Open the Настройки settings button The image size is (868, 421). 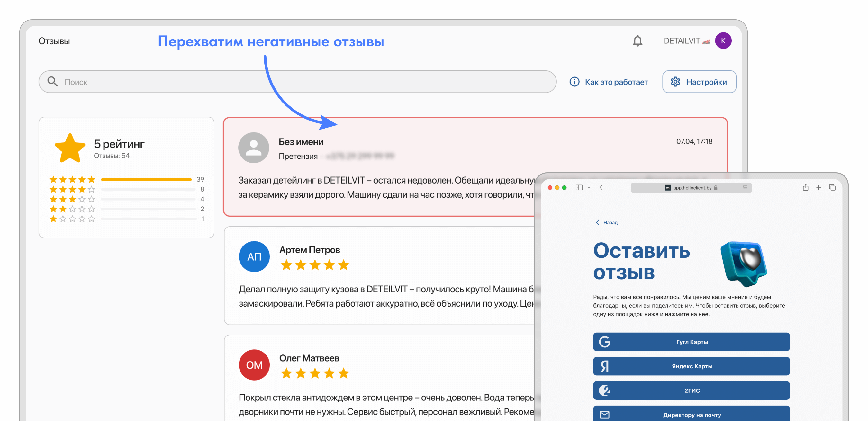[699, 82]
